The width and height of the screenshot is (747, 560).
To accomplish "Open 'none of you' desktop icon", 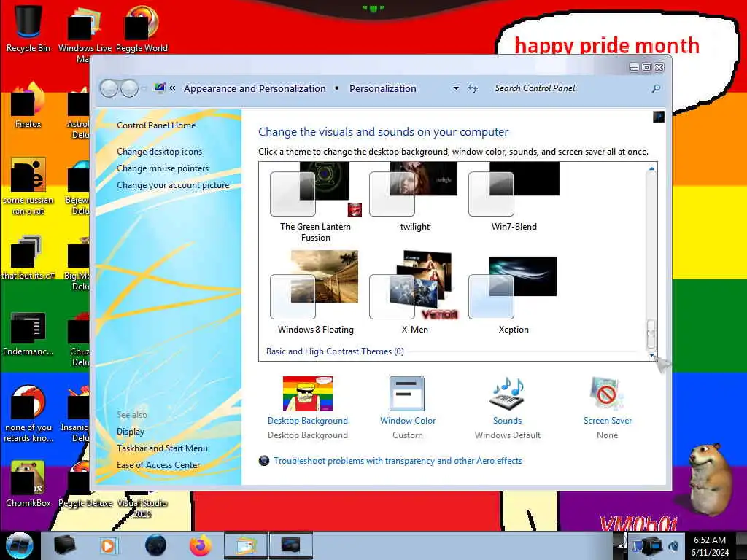I will coord(28,413).
